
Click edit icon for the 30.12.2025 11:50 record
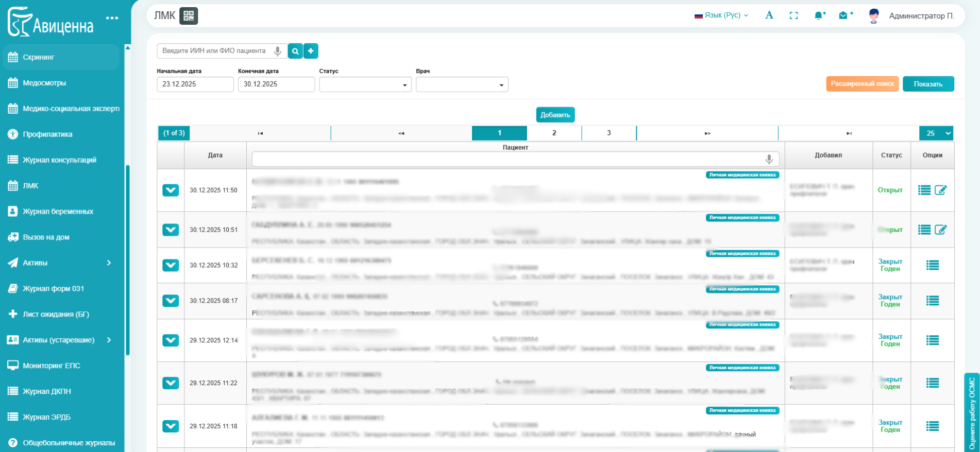940,190
